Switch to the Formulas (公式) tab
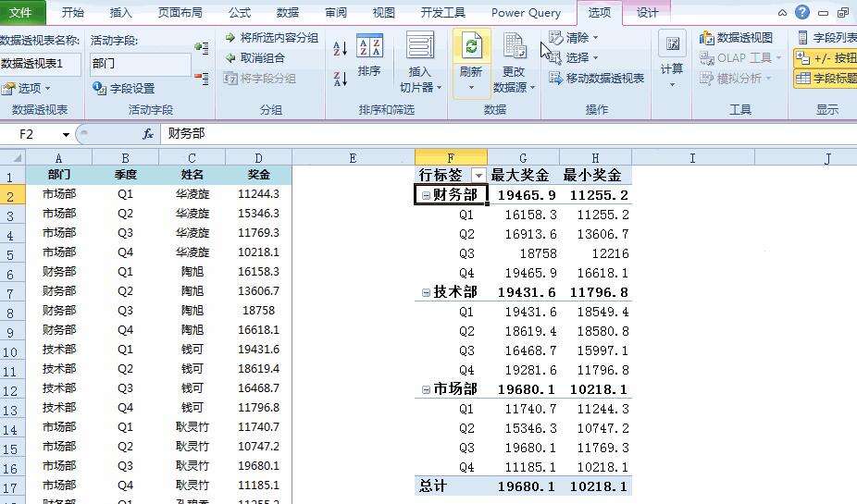Screen dimensions: 857x504 coord(240,12)
